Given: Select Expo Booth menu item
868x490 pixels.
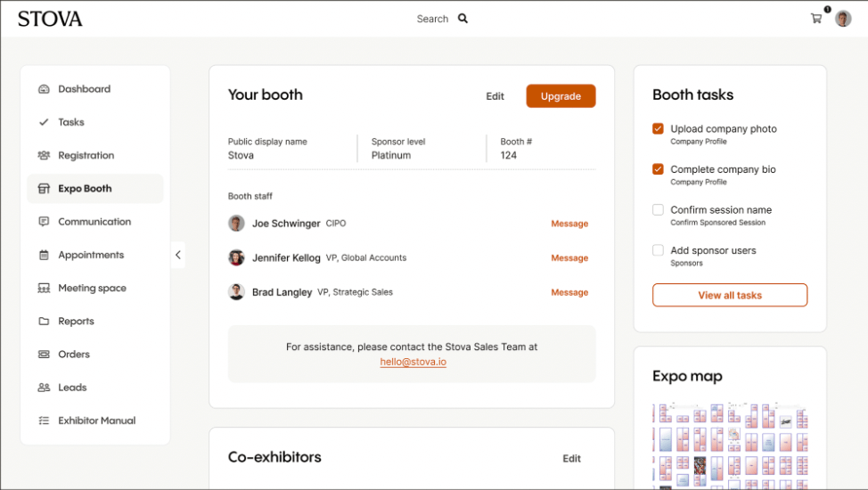Looking at the screenshot, I should (x=95, y=189).
